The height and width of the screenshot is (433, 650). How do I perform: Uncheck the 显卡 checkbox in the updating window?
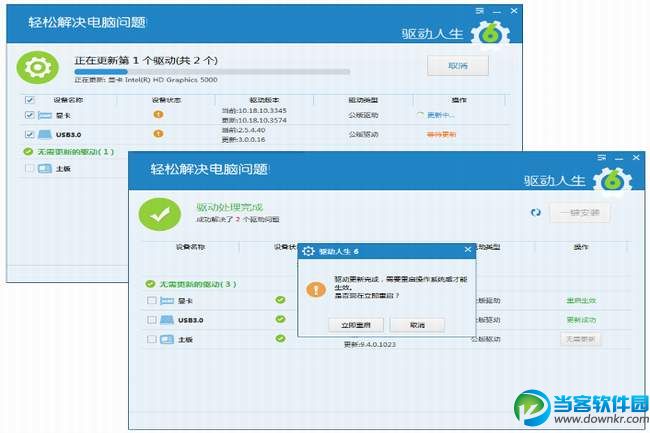(x=29, y=115)
